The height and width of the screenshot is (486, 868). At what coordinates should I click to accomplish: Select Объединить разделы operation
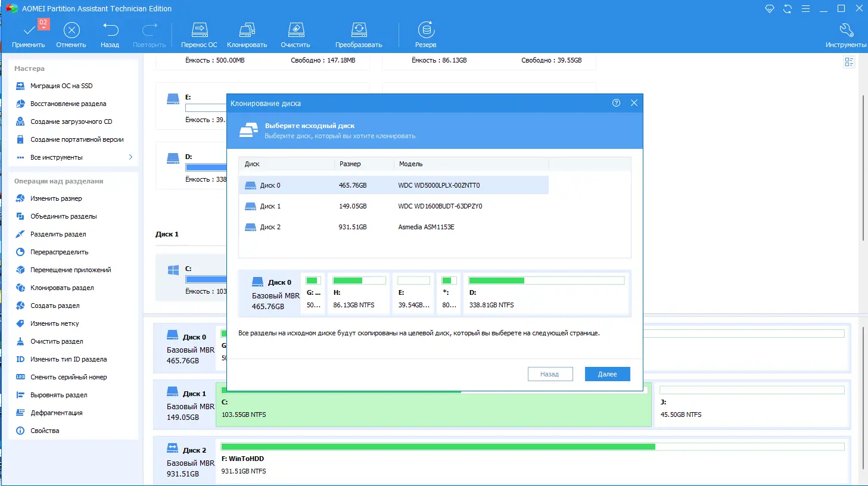pos(63,216)
